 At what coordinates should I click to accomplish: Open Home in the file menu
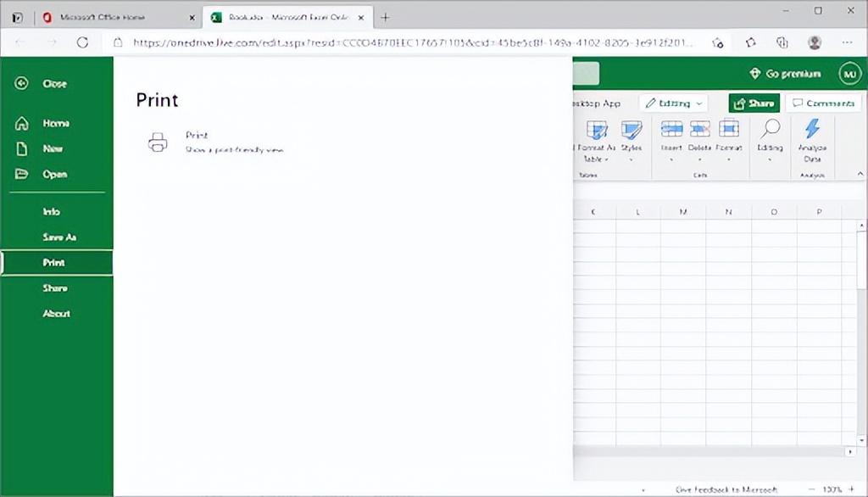57,123
